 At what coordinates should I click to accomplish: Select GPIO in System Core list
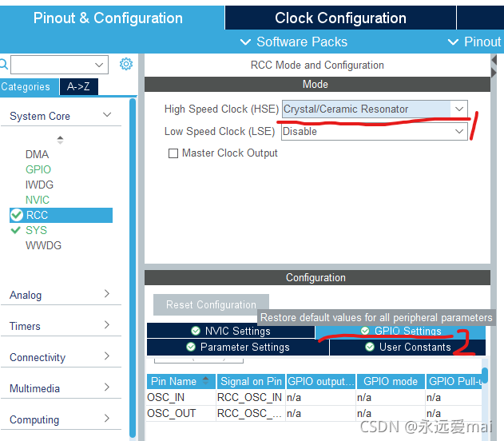(x=38, y=169)
